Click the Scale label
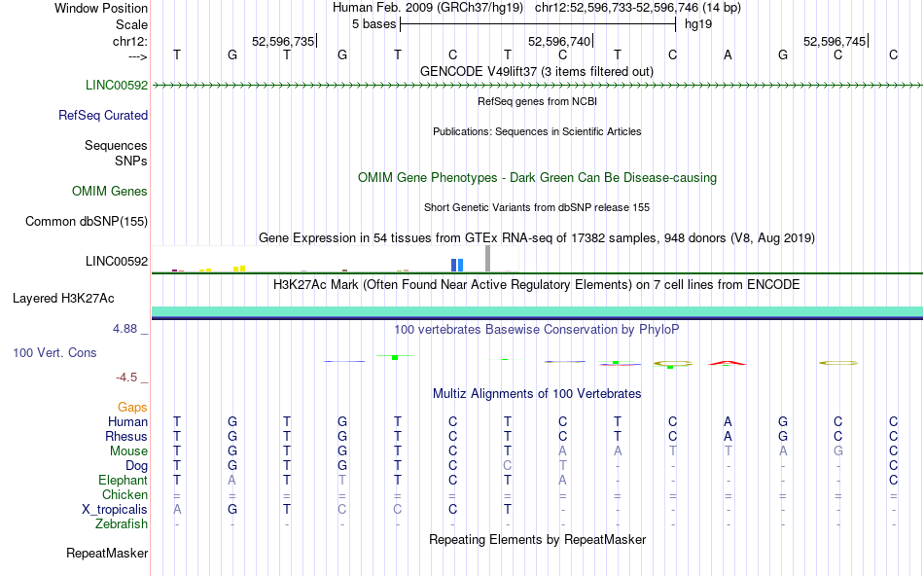924x576 pixels. 132,24
